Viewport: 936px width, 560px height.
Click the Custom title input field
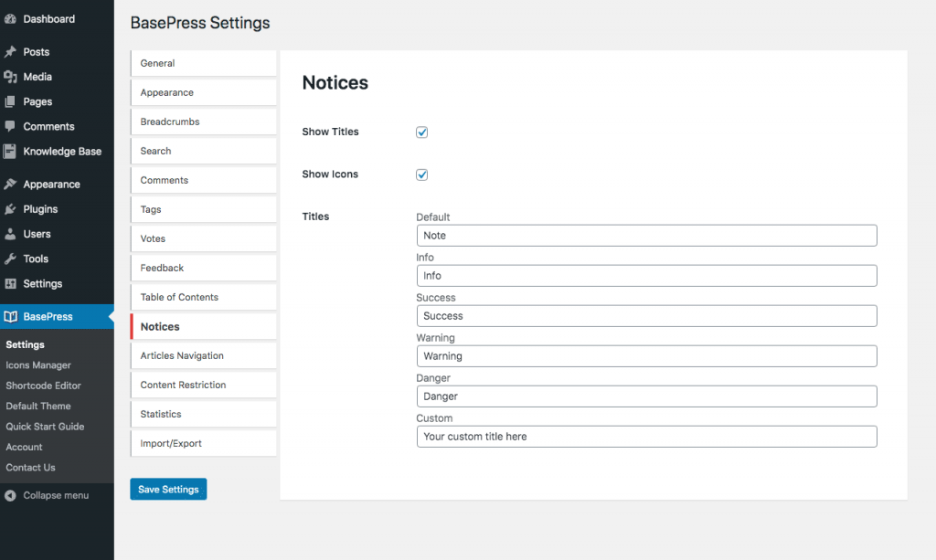click(646, 437)
